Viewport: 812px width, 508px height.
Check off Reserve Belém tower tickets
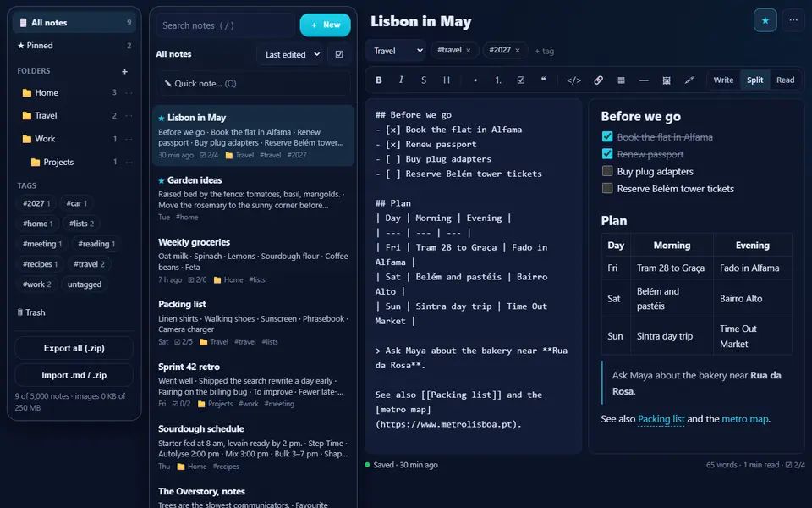pos(607,188)
